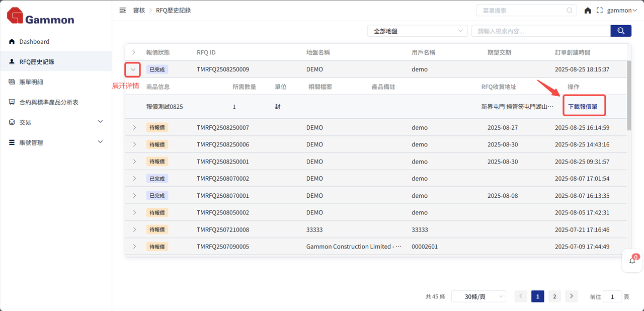Open the gammon user account menu
This screenshot has height=311, width=644.
[622, 11]
